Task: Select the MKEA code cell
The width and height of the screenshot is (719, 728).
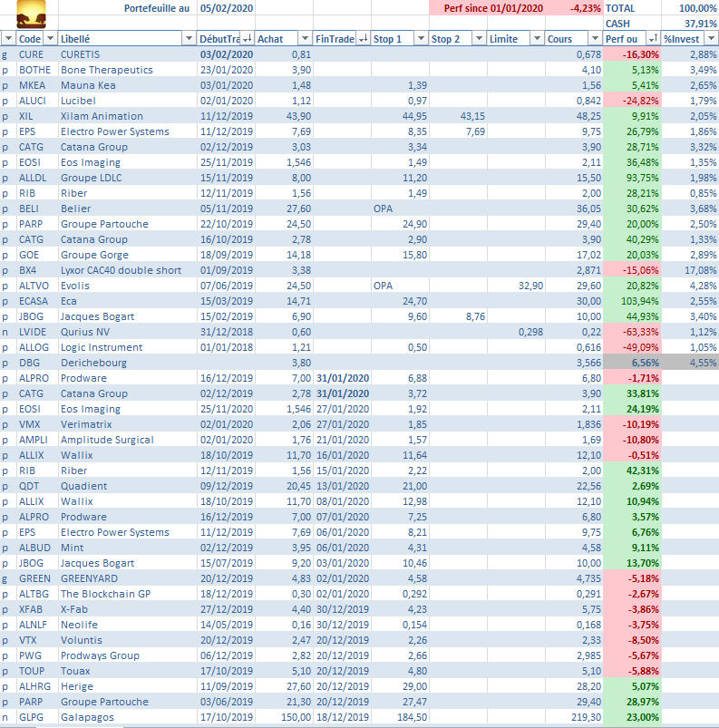Action: (x=37, y=85)
